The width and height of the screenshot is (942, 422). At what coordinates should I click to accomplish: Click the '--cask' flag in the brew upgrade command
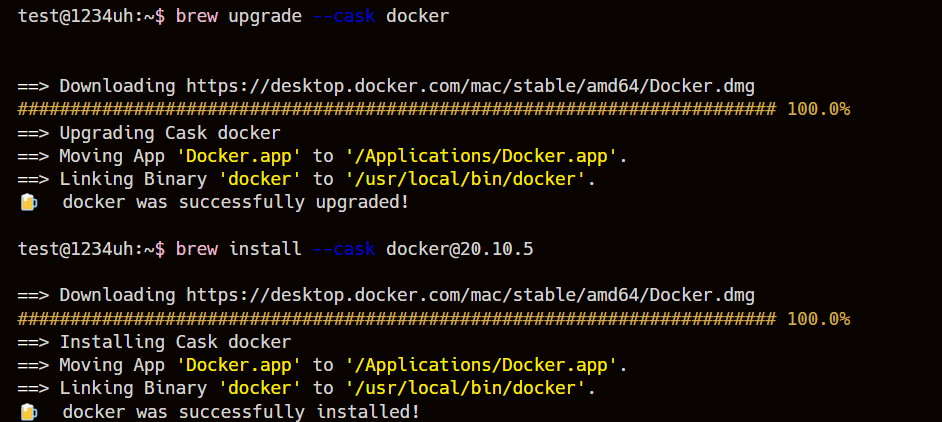[344, 16]
